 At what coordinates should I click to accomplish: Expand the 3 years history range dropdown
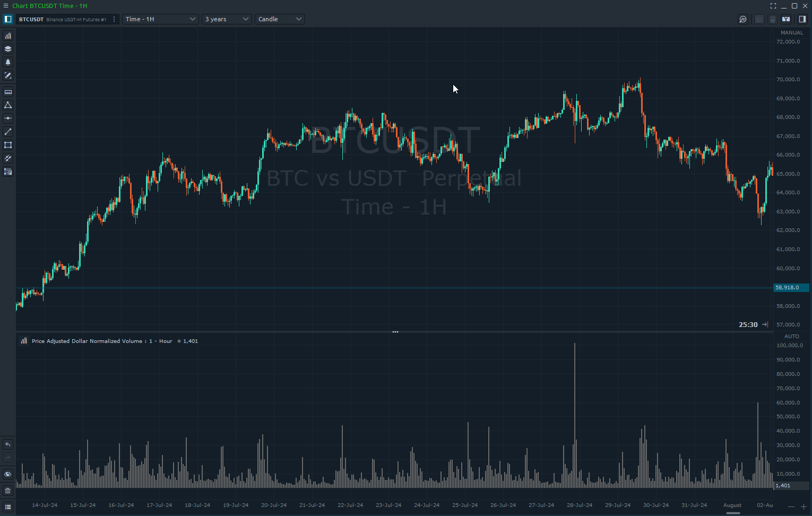(x=227, y=19)
